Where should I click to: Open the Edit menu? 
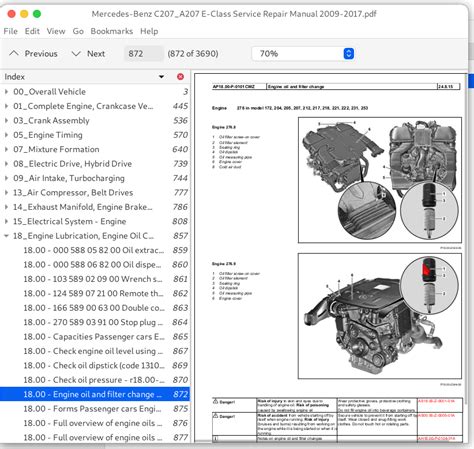click(32, 31)
